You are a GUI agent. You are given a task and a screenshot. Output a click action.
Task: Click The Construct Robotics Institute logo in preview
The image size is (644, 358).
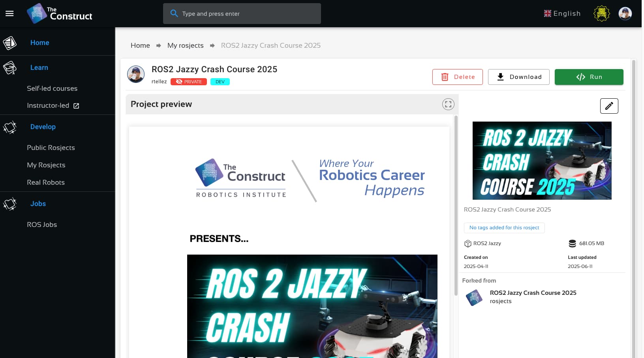(241, 178)
